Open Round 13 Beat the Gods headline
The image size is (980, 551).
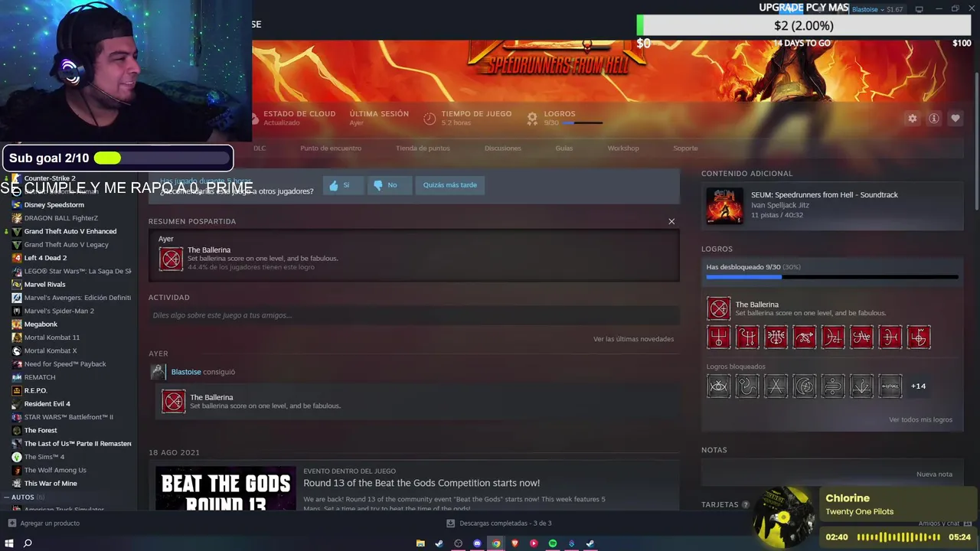point(421,483)
